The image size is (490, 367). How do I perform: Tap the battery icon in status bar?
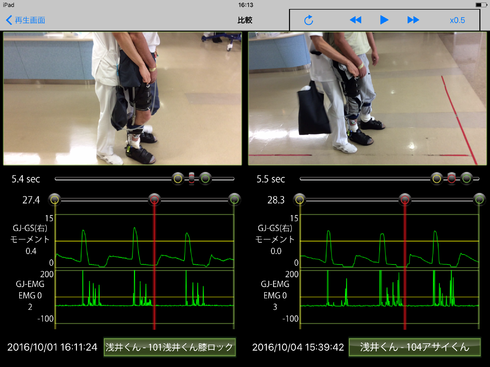(x=481, y=5)
